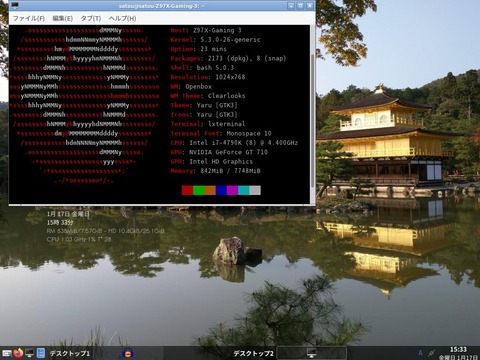Image resolution: width=480 pixels, height=360 pixels.
Task: Click the desktop CPU usage line
Action: 79,239
